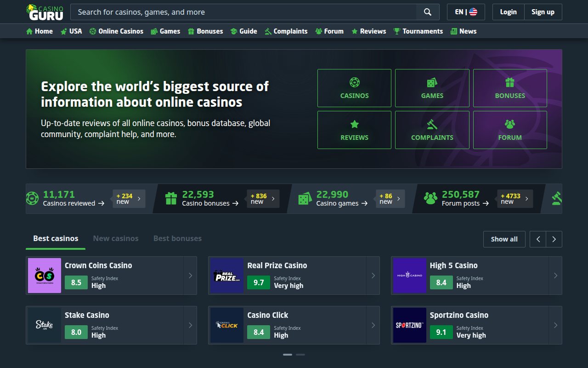Screen dimensions: 588x368
Task: Expand Casino Click card chevron
Action: 373,325
